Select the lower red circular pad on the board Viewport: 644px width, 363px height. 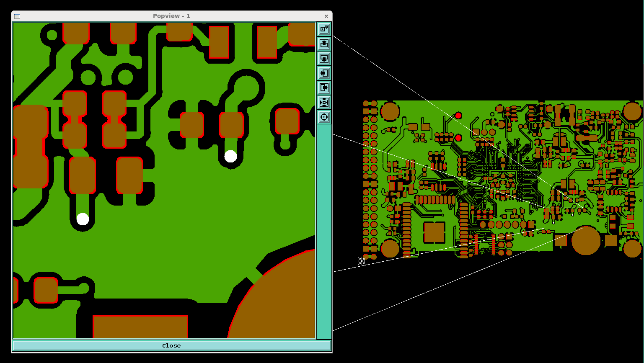coord(458,138)
